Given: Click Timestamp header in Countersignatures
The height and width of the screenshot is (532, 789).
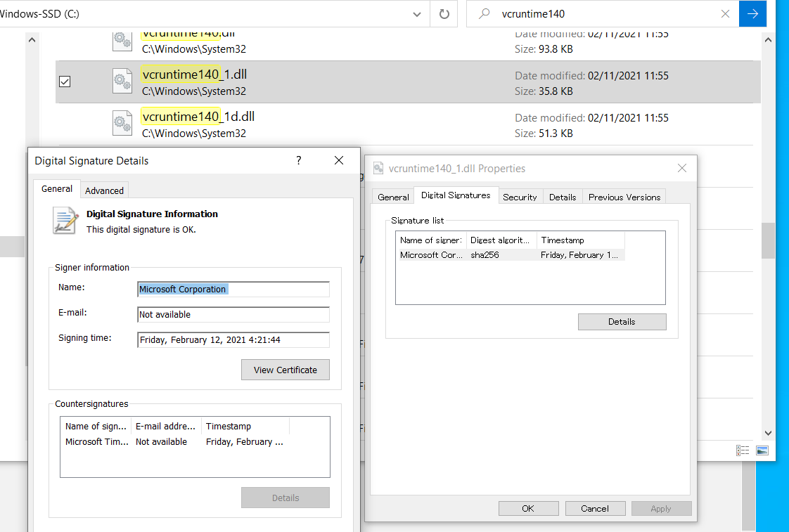Looking at the screenshot, I should (245, 426).
